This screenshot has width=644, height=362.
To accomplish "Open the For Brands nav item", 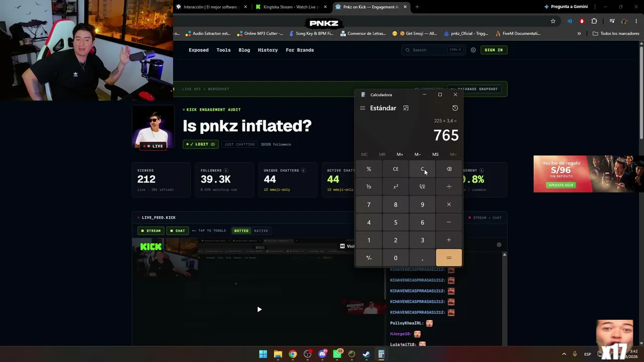I will (300, 50).
